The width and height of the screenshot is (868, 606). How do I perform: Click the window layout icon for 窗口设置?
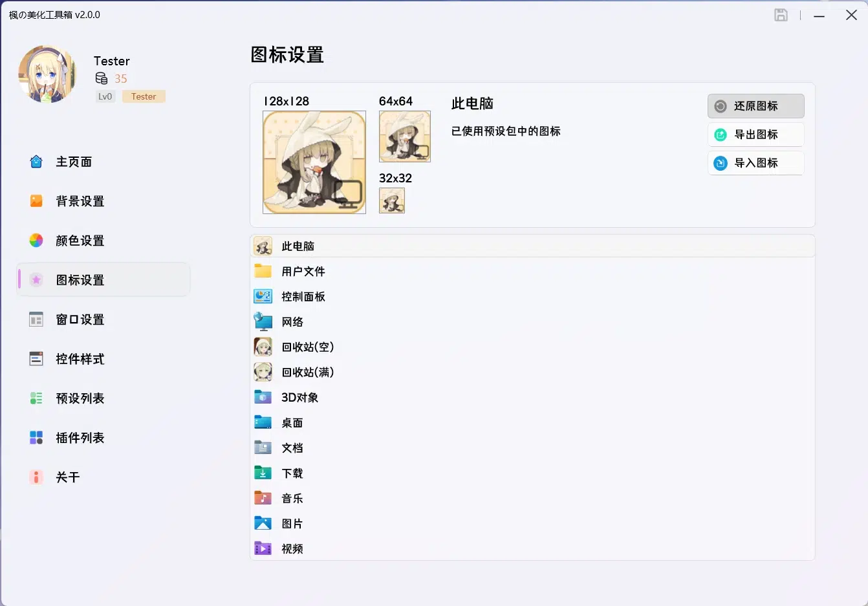point(36,319)
